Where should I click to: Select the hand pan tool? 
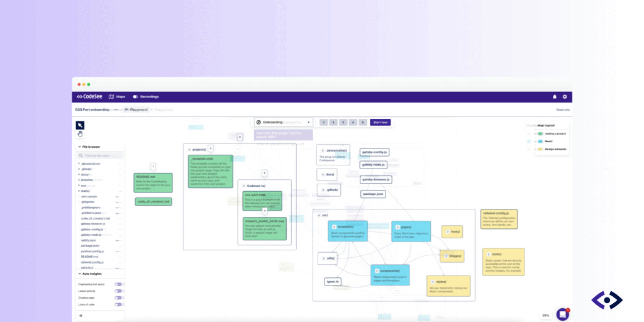80,134
